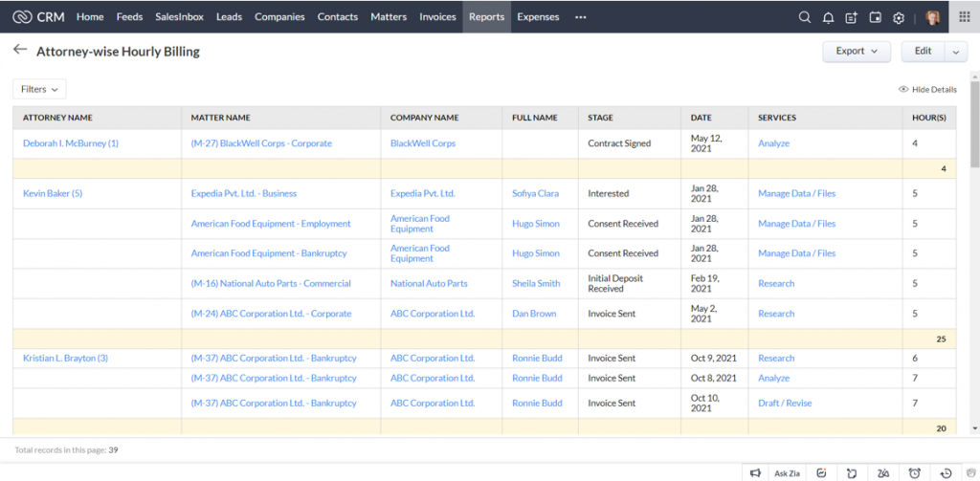Click Ask Zia in the bottom bar
Image resolution: width=980 pixels, height=481 pixels.
click(x=787, y=473)
